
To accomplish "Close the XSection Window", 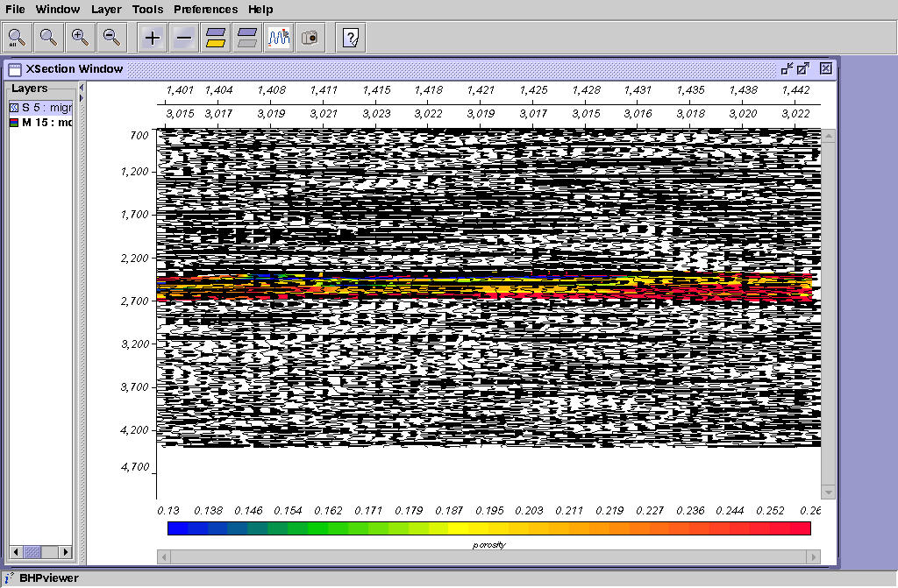I will coord(825,68).
